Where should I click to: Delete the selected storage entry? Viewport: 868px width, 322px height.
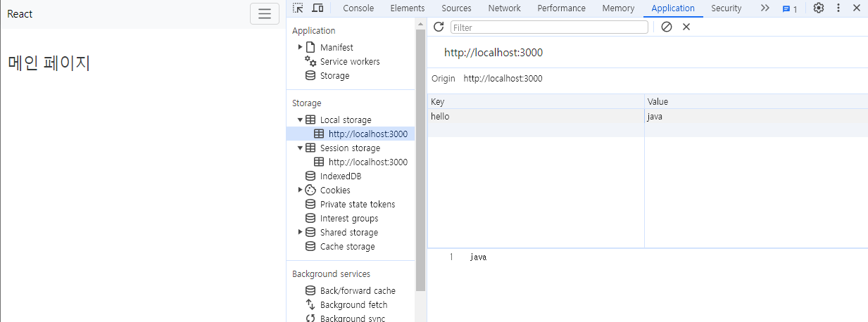(x=686, y=27)
